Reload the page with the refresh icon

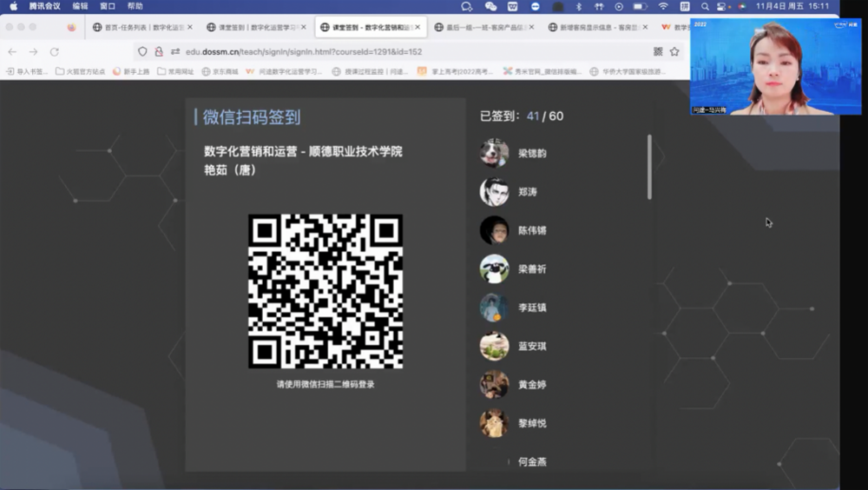click(54, 51)
